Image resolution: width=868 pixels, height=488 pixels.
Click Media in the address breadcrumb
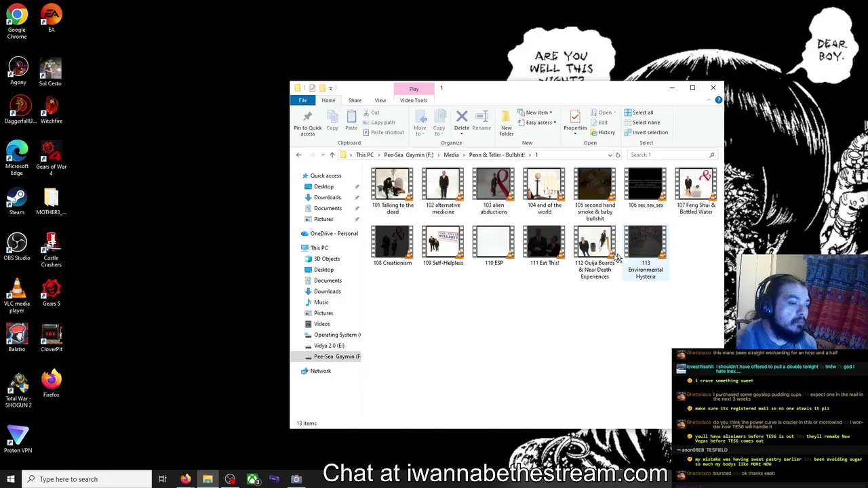[451, 155]
